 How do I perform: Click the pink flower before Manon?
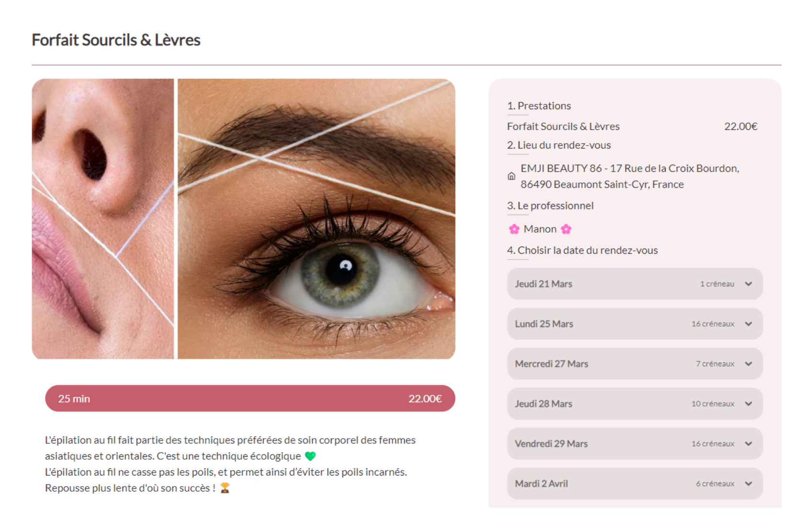[x=514, y=229]
